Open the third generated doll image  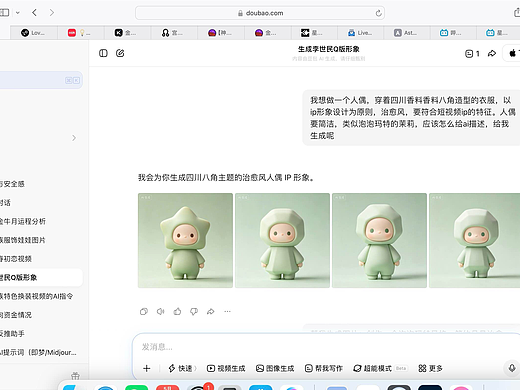point(379,240)
